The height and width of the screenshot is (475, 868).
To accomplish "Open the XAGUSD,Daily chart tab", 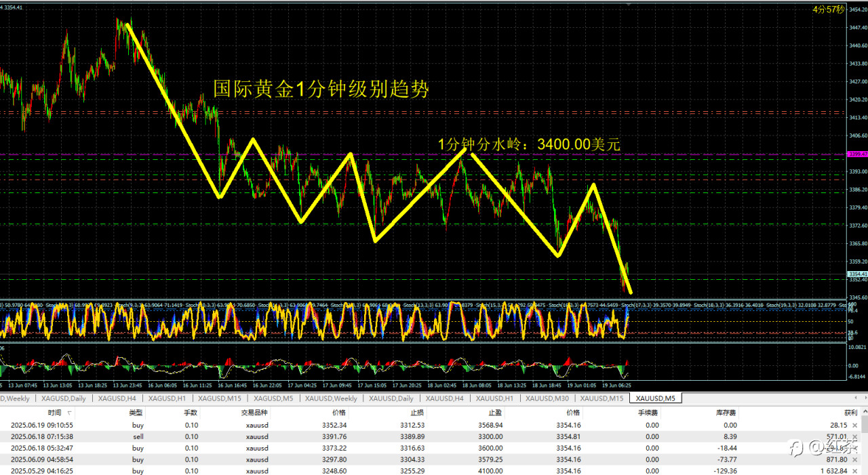I will pyautogui.click(x=64, y=398).
